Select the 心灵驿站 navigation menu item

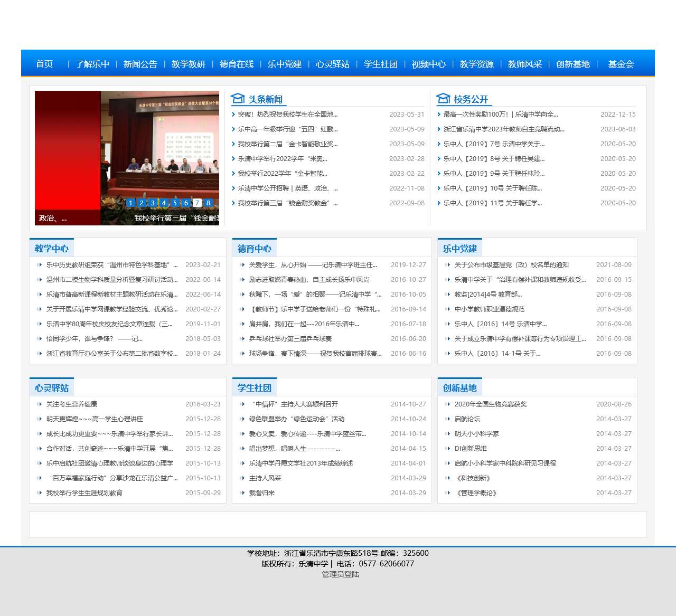332,64
